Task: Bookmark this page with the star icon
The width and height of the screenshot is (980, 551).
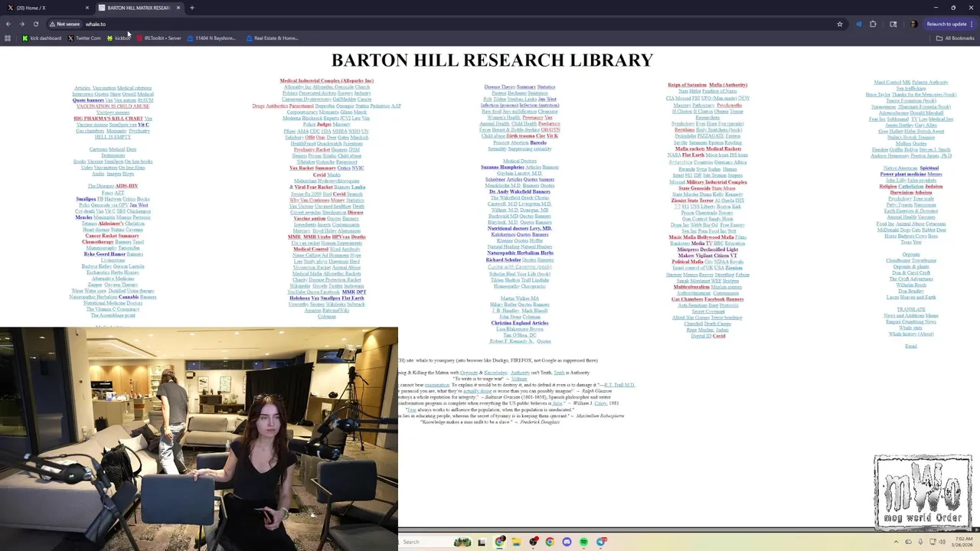Action: [x=840, y=24]
